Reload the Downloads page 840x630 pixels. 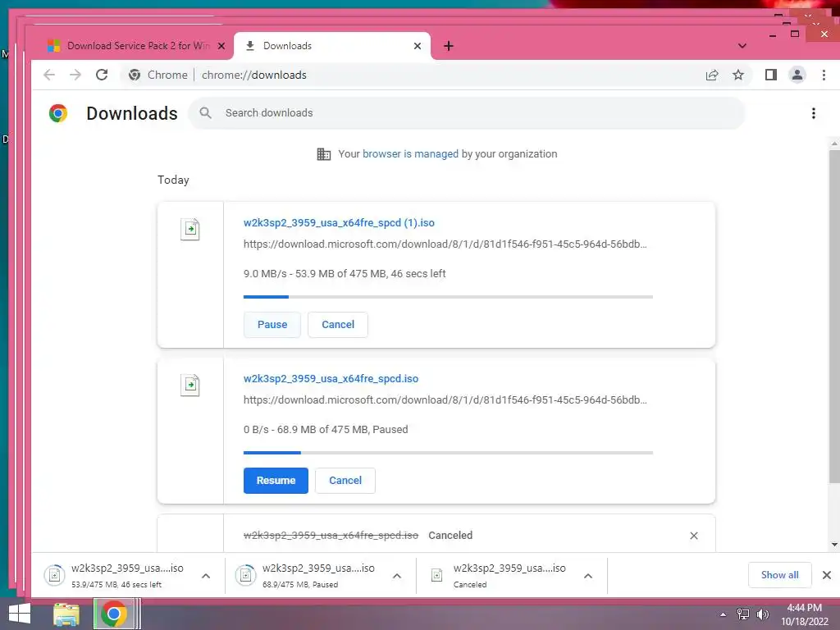(102, 75)
